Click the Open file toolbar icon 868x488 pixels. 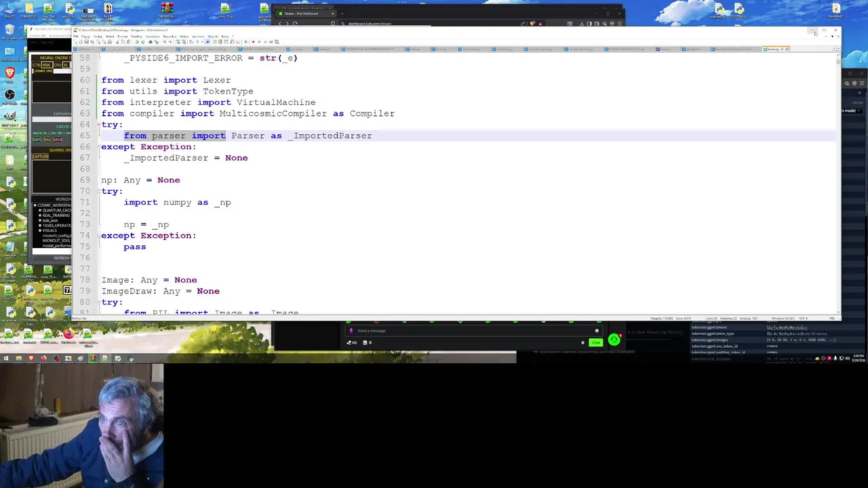click(x=81, y=42)
